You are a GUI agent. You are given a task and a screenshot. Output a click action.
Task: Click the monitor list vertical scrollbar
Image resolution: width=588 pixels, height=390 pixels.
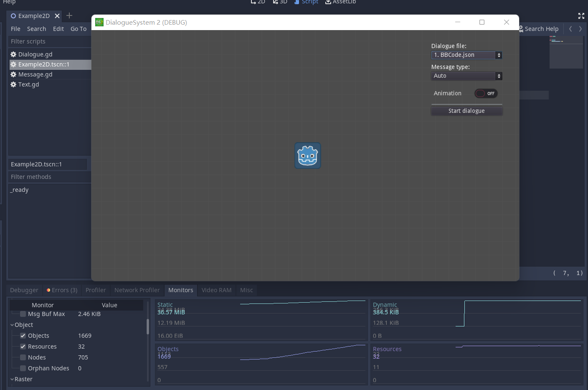[x=148, y=327]
